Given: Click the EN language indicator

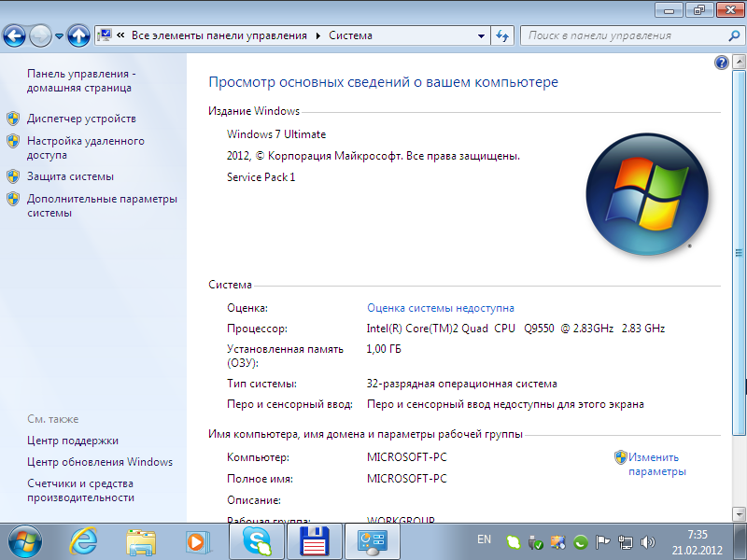Looking at the screenshot, I should (x=484, y=539).
